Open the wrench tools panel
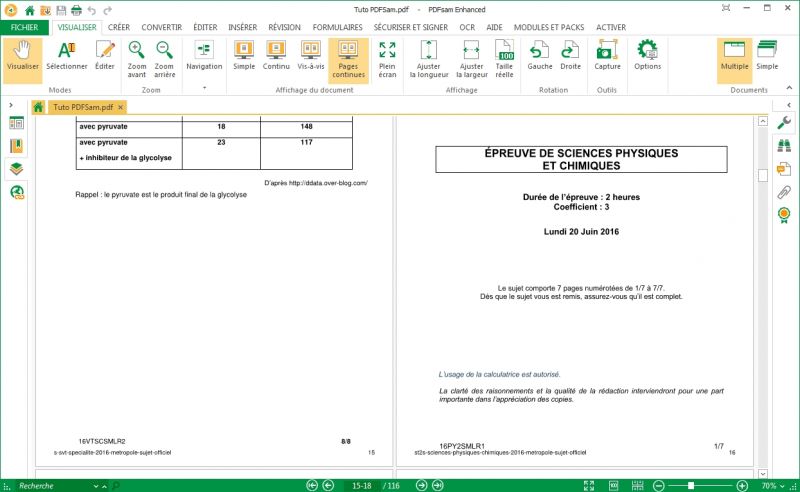 (784, 122)
